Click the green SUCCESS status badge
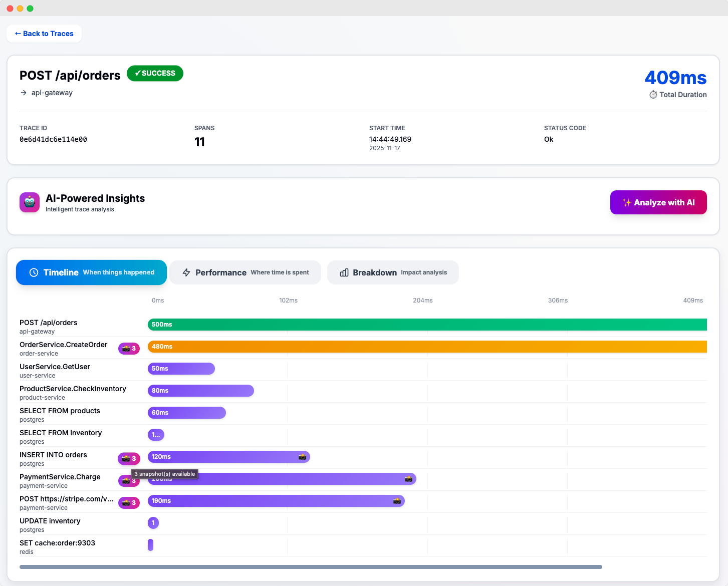Viewport: 728px width, 586px height. [x=155, y=73]
